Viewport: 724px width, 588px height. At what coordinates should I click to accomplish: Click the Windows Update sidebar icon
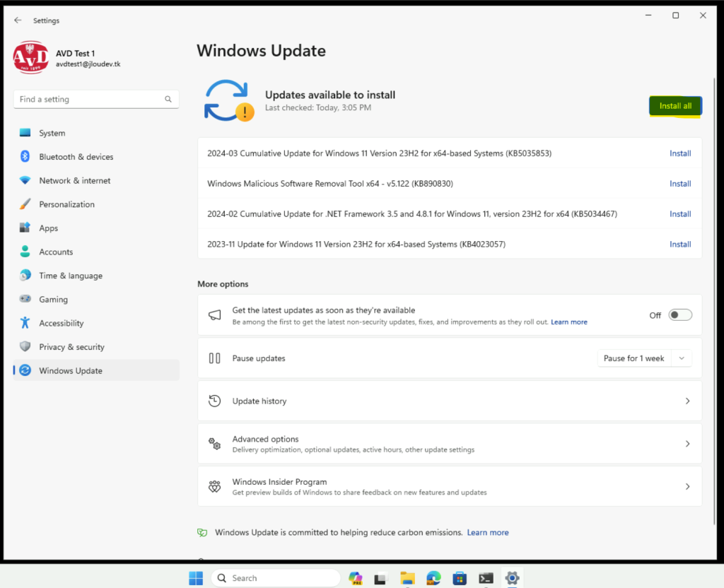click(x=25, y=370)
